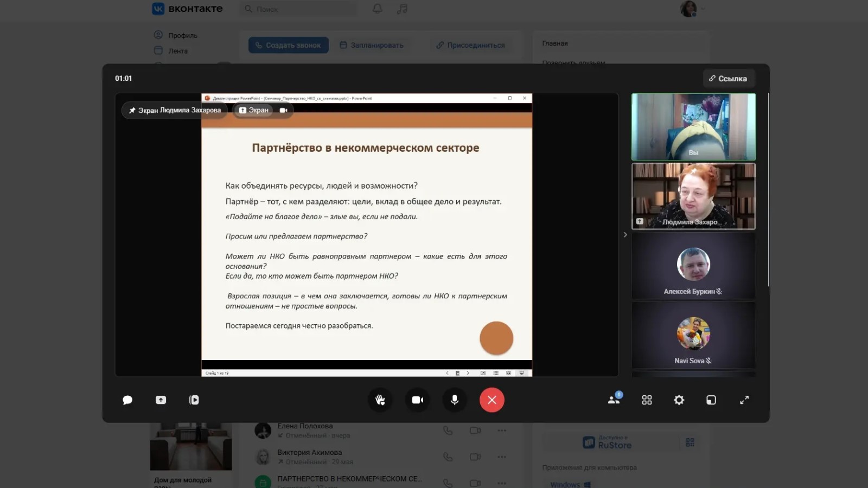Click the ВКонтакте logo
868x488 pixels.
click(187, 9)
